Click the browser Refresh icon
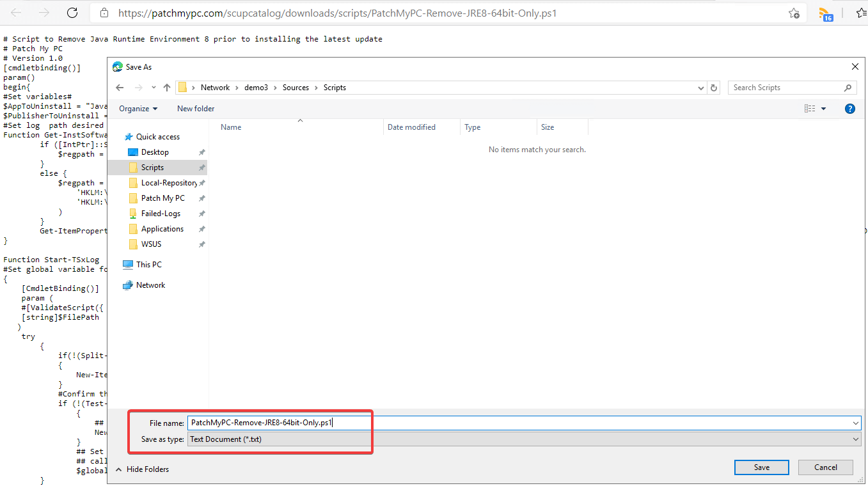868x486 pixels. pyautogui.click(x=72, y=13)
